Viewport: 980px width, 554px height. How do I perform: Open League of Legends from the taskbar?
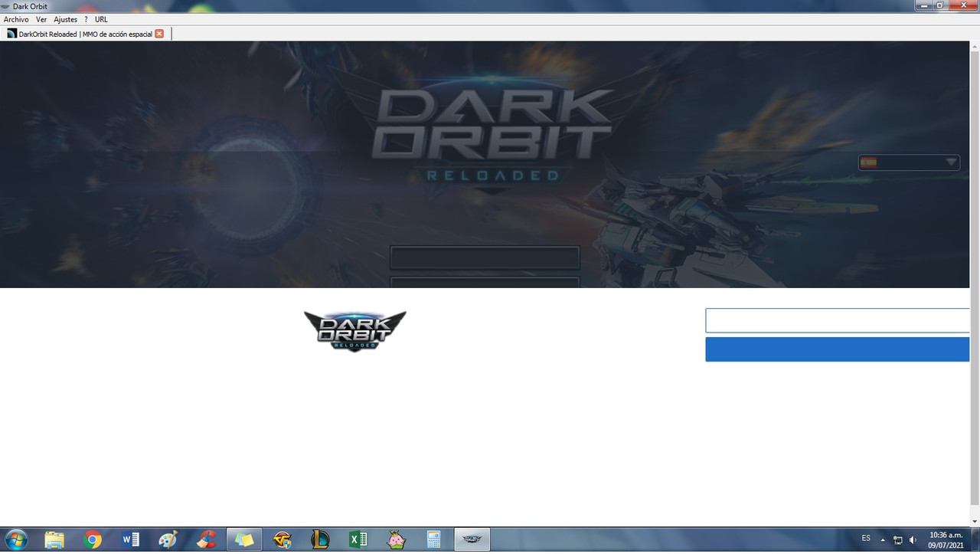tap(320, 539)
